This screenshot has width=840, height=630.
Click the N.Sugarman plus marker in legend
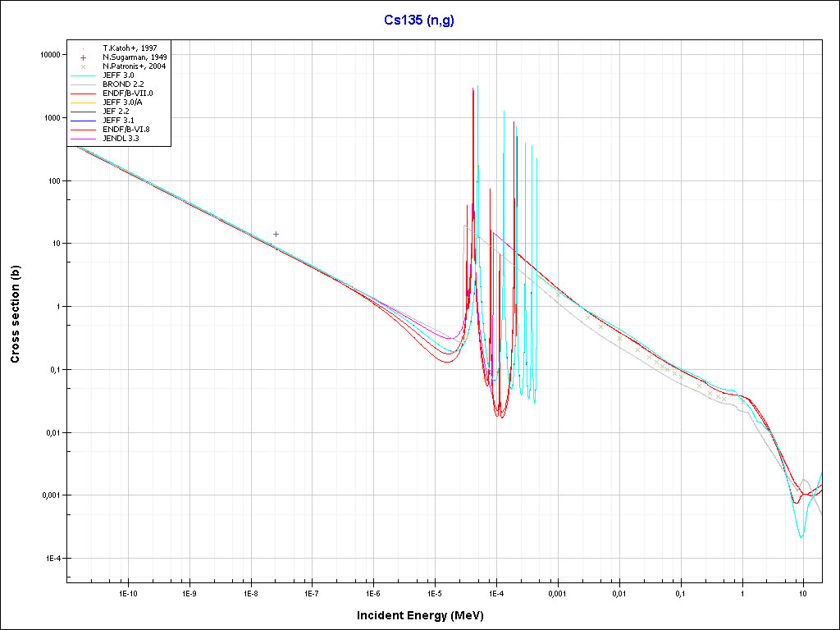[x=84, y=57]
